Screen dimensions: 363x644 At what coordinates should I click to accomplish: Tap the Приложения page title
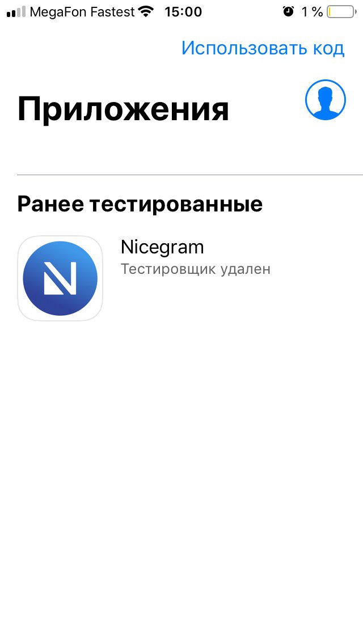tap(123, 109)
